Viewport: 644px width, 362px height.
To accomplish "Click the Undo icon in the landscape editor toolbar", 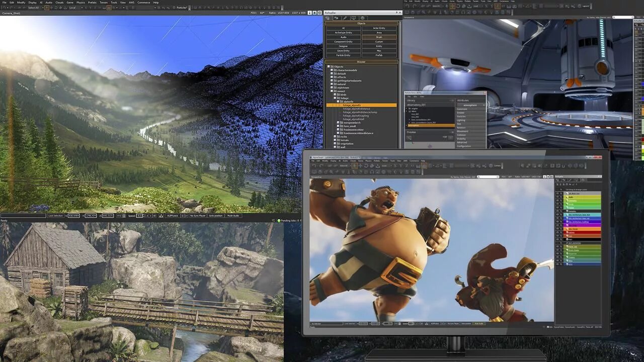I will click(5, 8).
